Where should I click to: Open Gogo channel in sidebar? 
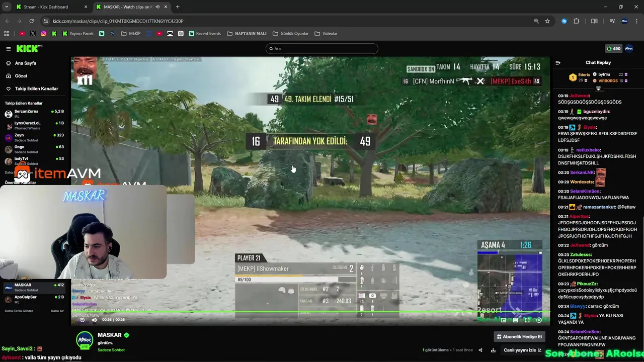pyautogui.click(x=35, y=149)
